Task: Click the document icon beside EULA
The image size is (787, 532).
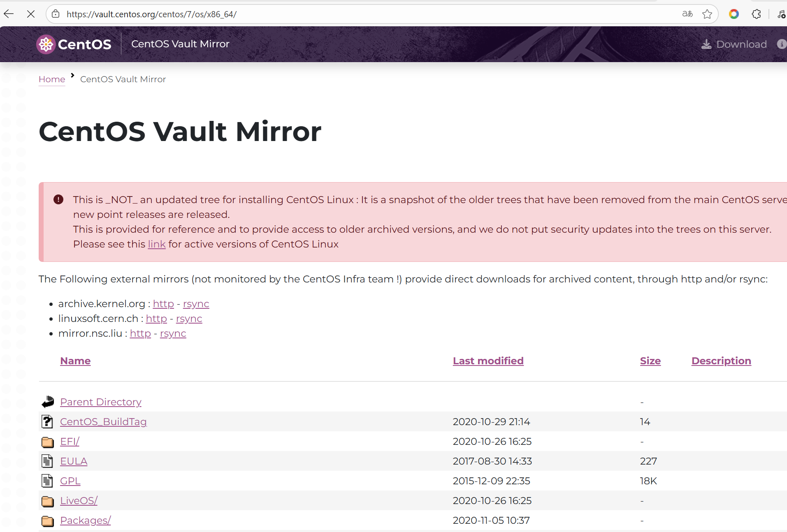Action: pyautogui.click(x=47, y=461)
